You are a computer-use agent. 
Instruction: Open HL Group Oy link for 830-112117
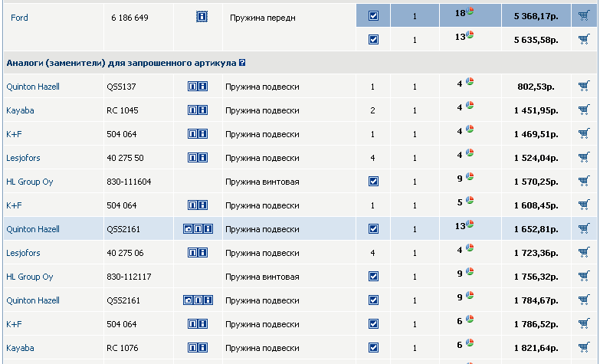[x=29, y=277]
